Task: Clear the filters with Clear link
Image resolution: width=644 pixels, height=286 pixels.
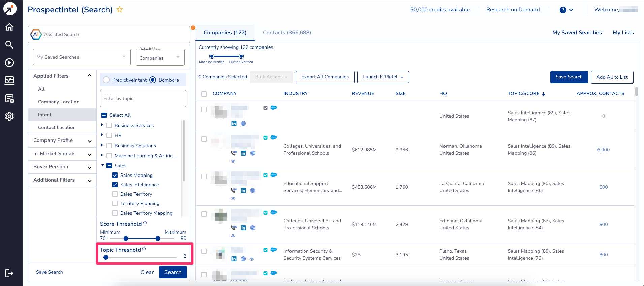Action: click(x=147, y=272)
